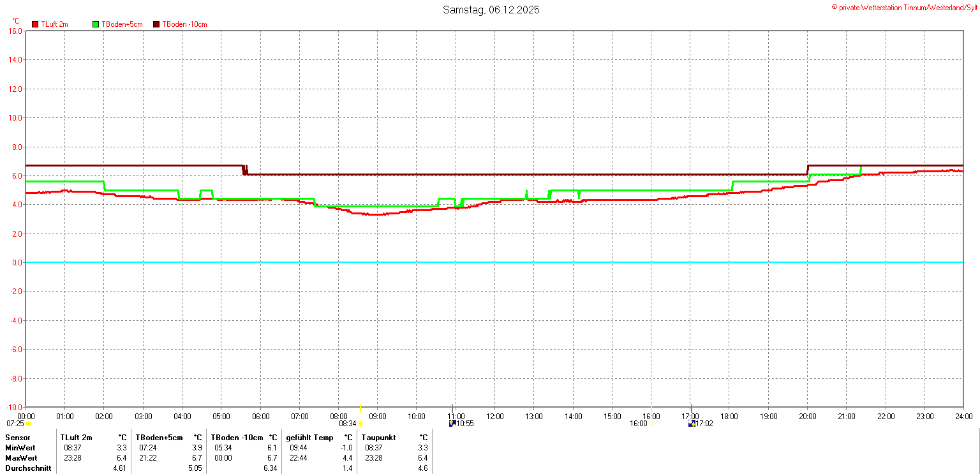Click the Taupunkt column header in table

tap(378, 438)
